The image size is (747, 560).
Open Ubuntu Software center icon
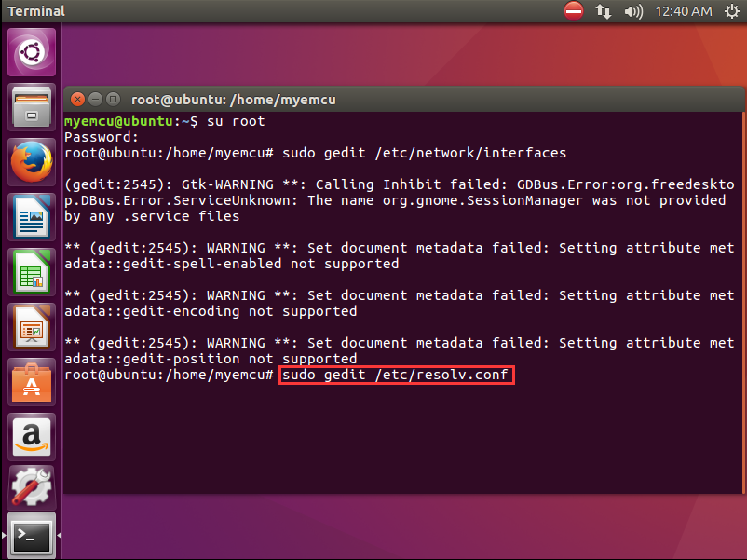click(x=32, y=382)
